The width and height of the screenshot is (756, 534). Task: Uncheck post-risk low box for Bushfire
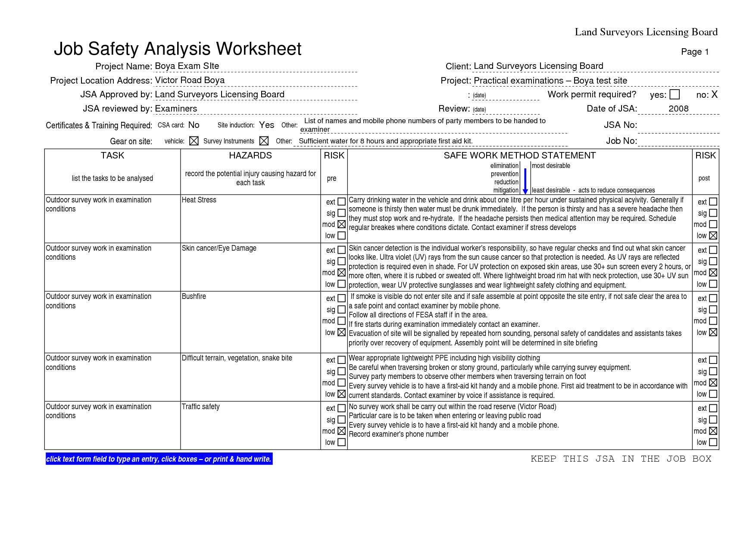point(713,332)
